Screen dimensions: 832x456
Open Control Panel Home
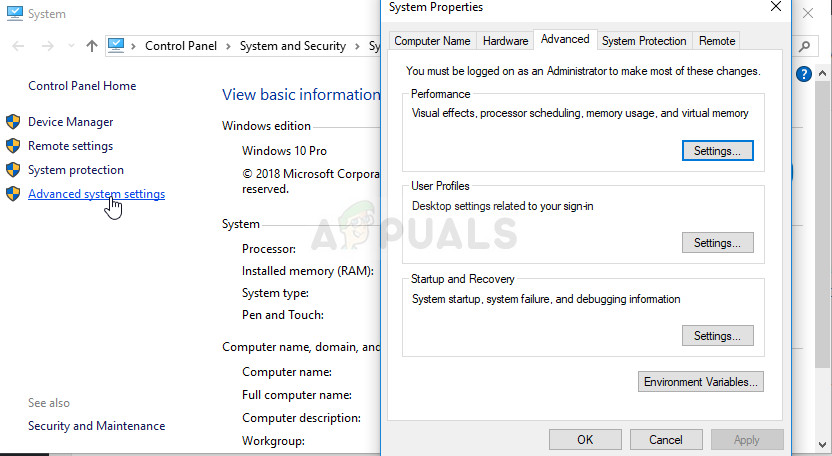pyautogui.click(x=82, y=86)
